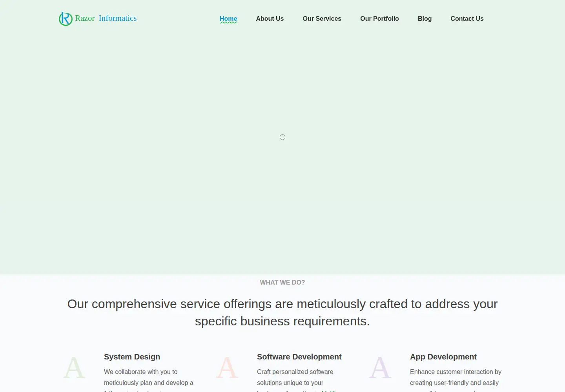
Task: Open the Home menu item
Action: coord(228,19)
